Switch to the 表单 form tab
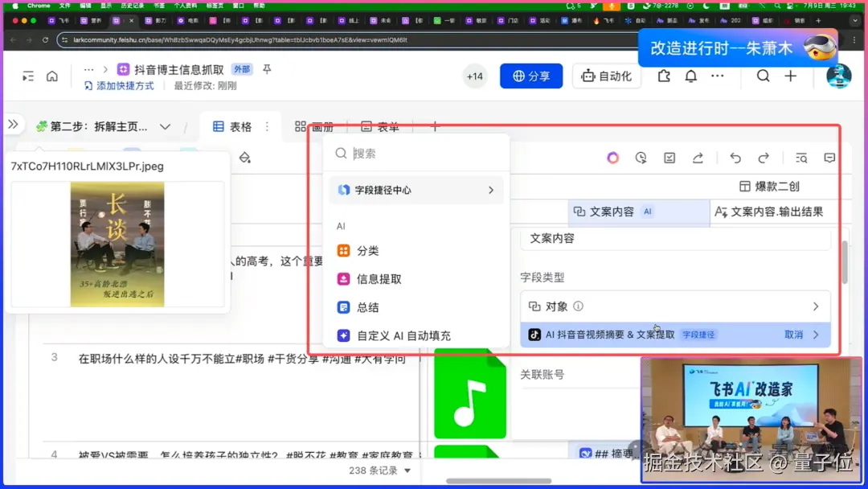868x489 pixels. (380, 127)
